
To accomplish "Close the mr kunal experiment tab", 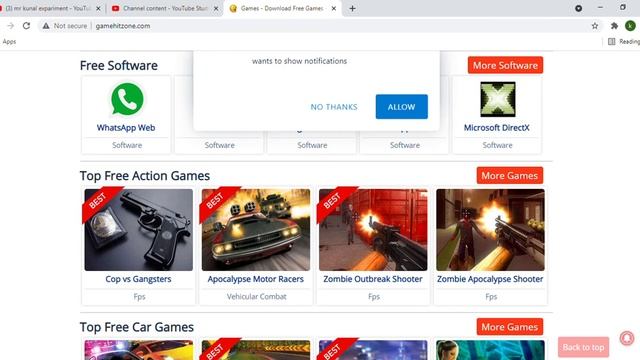I will point(98,8).
